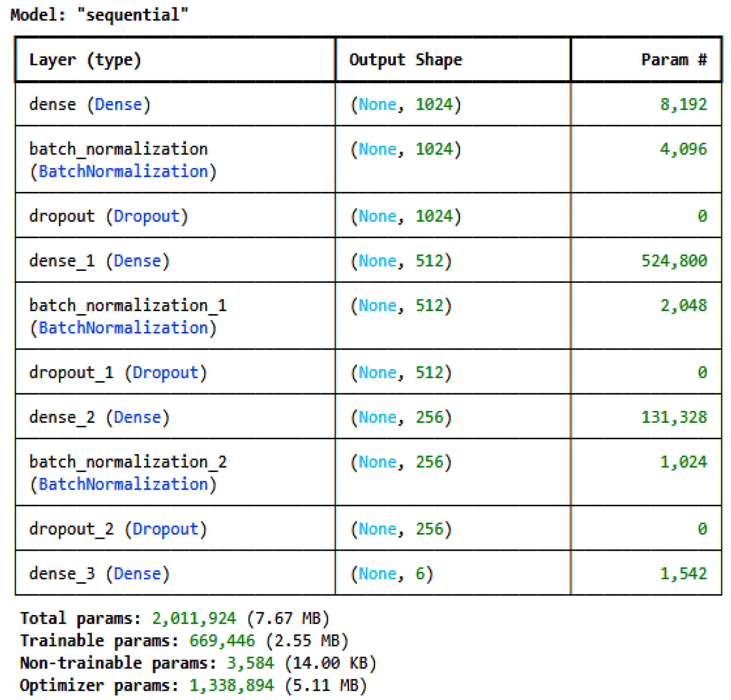This screenshot has width=731, height=700.
Task: Select the "dropout_2 (Dropout)" layer name
Action: click(118, 529)
